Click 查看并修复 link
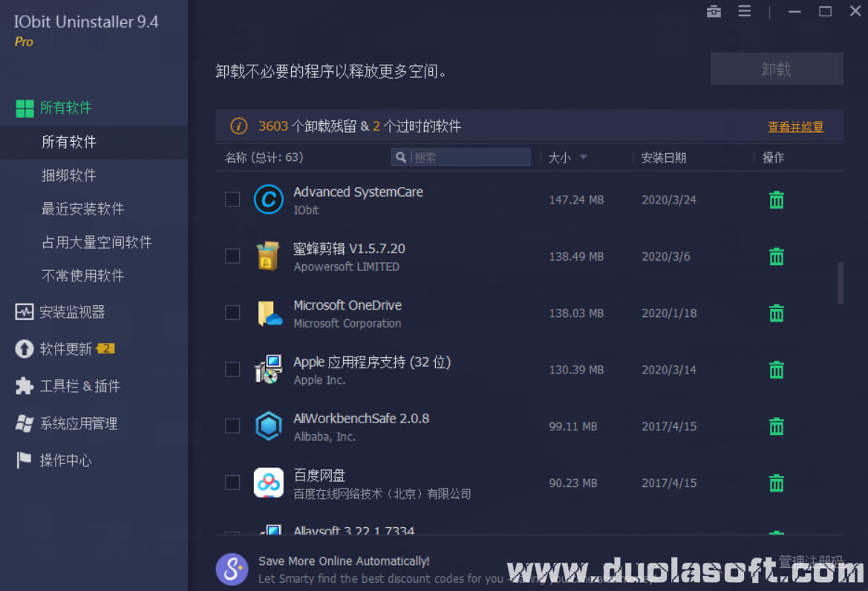Screen dimensions: 868x591 pos(795,127)
